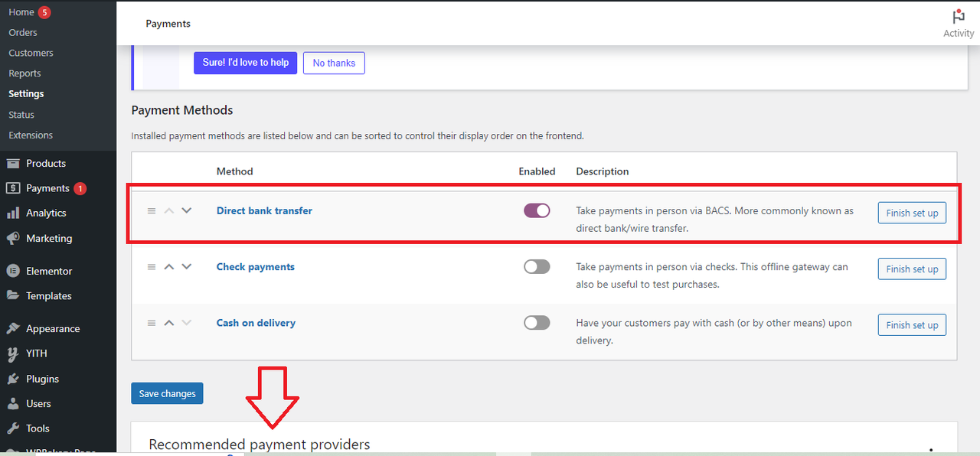Screen dimensions: 980x456
Task: Click Sure! I'd love to help button
Action: (x=245, y=63)
